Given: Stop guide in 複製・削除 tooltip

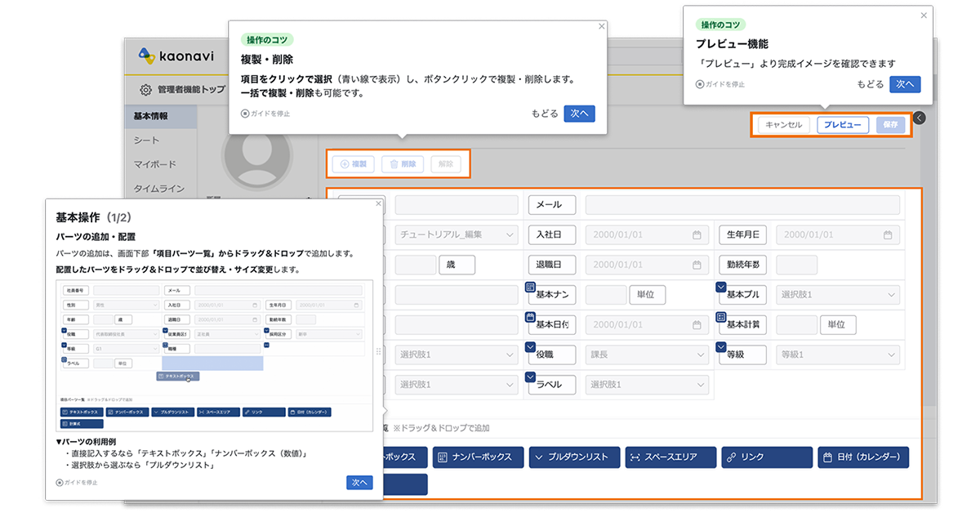Looking at the screenshot, I should coord(265,114).
